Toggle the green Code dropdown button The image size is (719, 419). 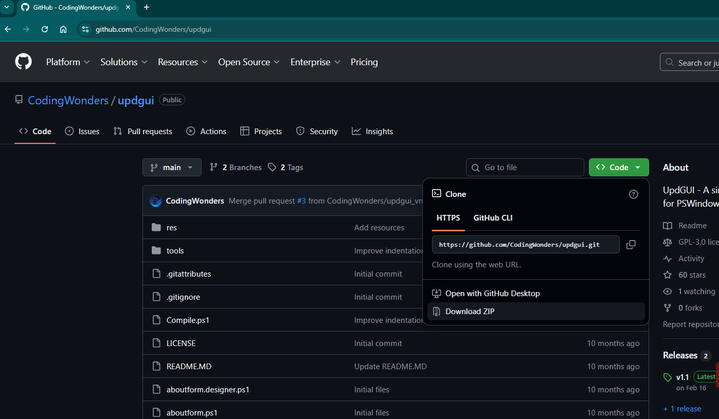[x=619, y=167]
